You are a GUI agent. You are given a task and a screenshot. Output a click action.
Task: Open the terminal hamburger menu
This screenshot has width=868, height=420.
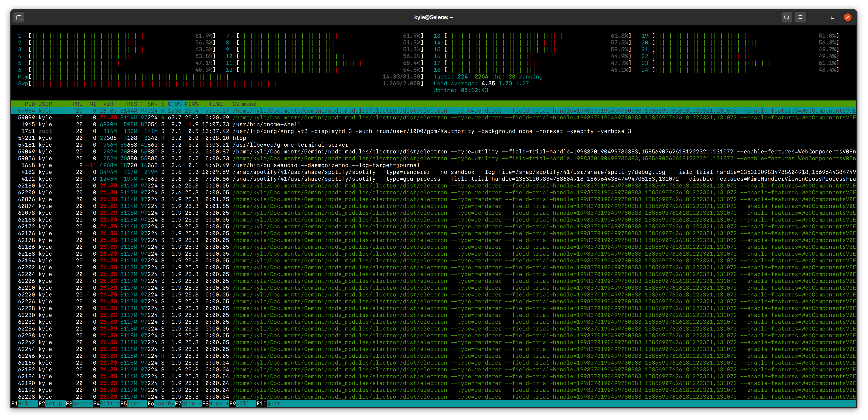click(800, 17)
